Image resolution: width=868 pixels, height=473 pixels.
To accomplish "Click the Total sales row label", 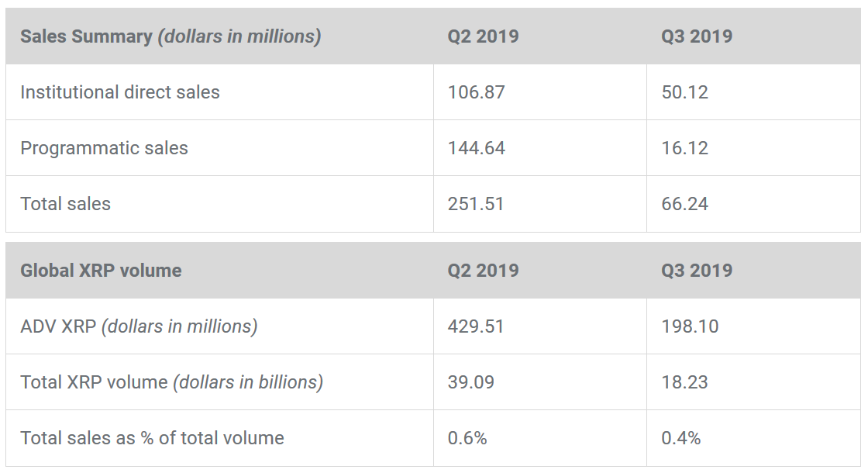I will 66,204.
